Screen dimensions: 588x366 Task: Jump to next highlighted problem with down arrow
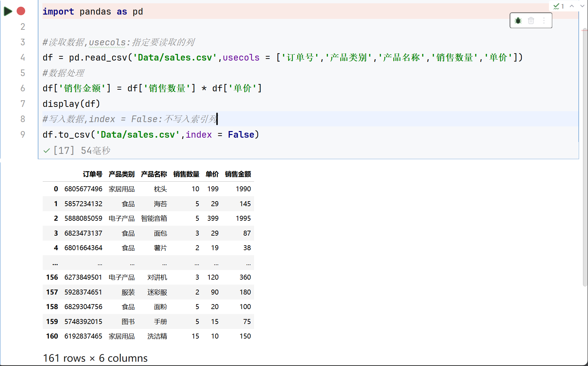point(582,6)
